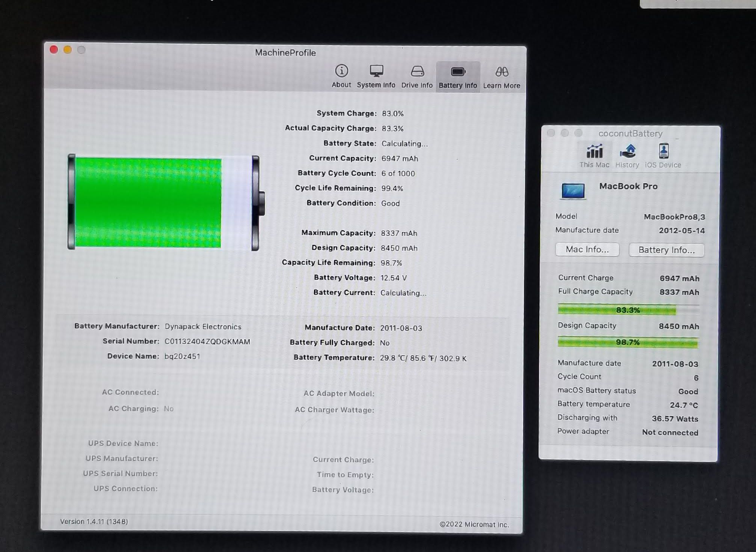Open the About toolbar icon
Image resolution: width=756 pixels, height=552 pixels.
[x=341, y=76]
